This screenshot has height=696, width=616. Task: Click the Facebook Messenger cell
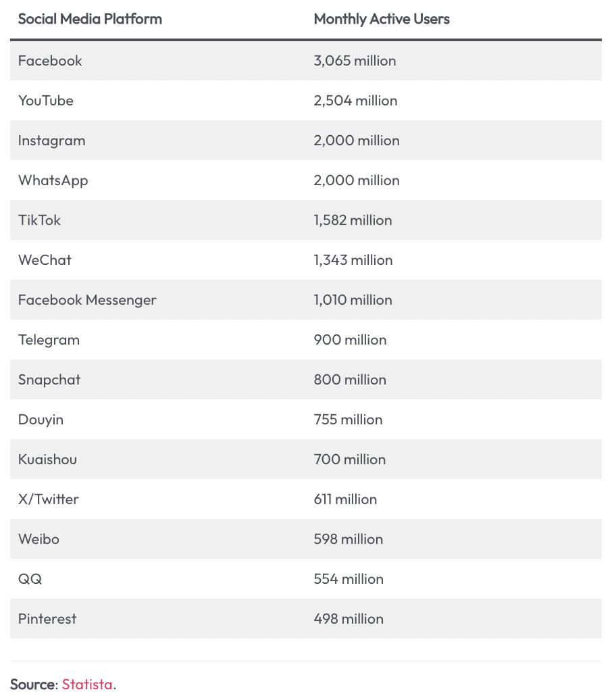(x=87, y=300)
